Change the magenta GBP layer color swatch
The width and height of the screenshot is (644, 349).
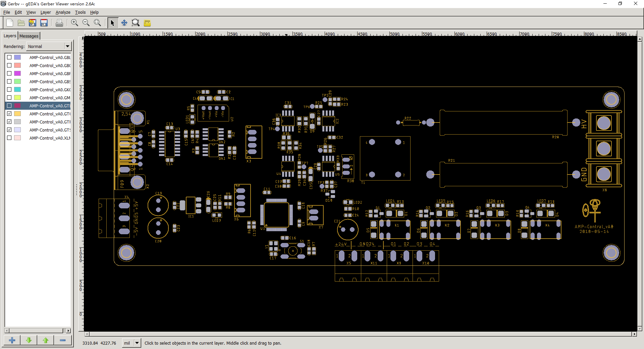pyautogui.click(x=17, y=73)
